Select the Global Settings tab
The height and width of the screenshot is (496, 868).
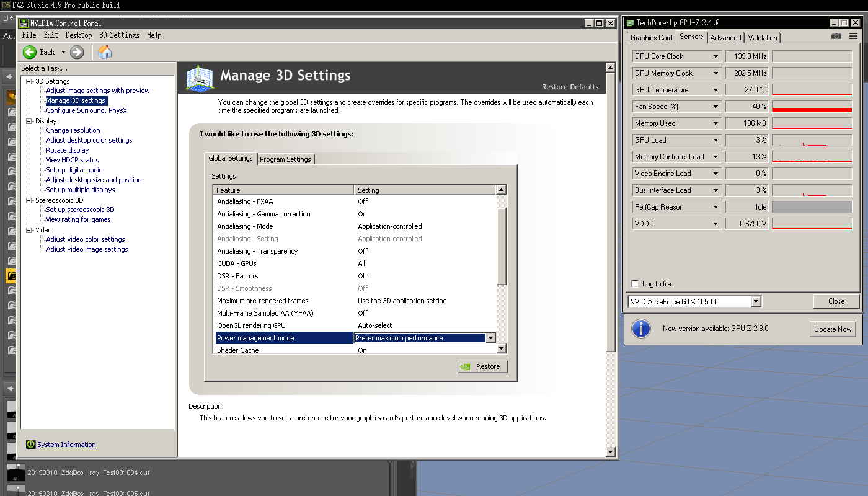[231, 158]
